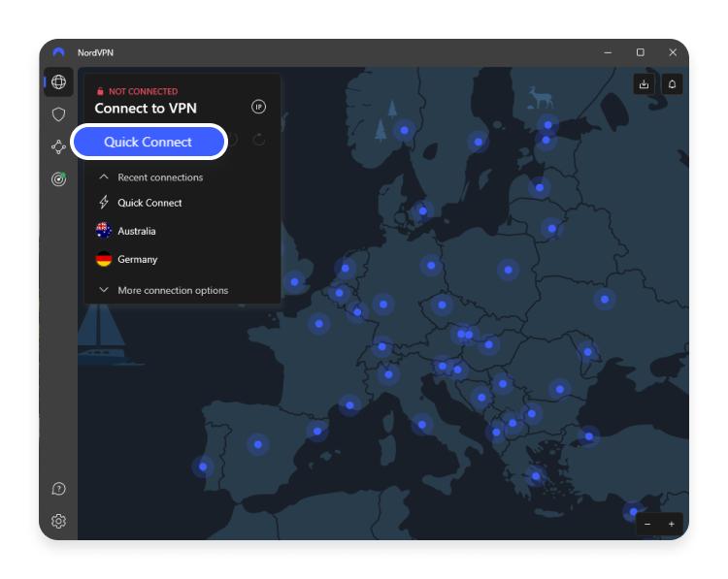This screenshot has width=728, height=579.
Task: Click the NordVPN logo in title bar
Action: [58, 52]
